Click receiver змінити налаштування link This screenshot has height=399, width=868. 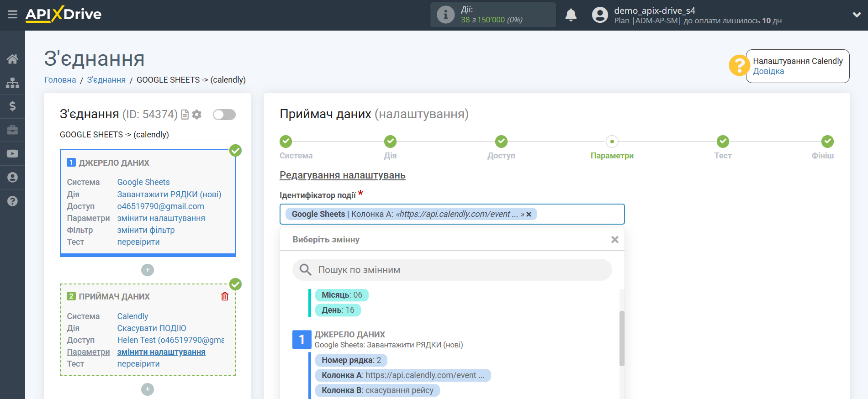pyautogui.click(x=161, y=352)
